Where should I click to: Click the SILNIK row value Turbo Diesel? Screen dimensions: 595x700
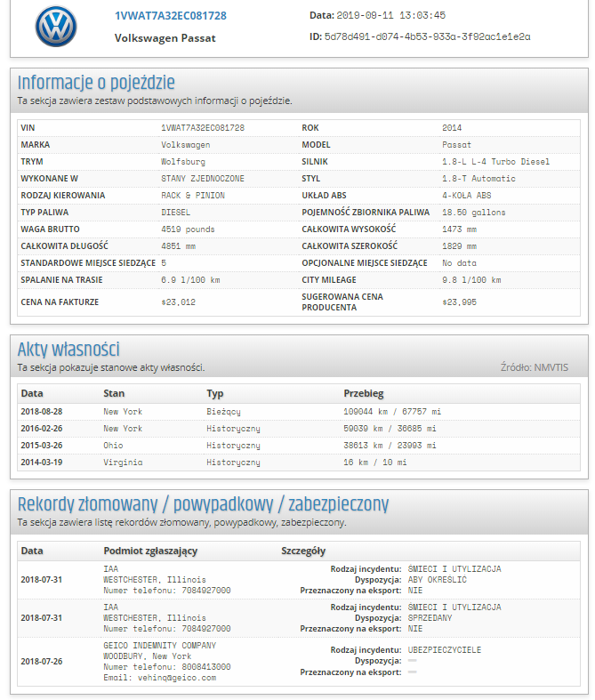coord(495,162)
